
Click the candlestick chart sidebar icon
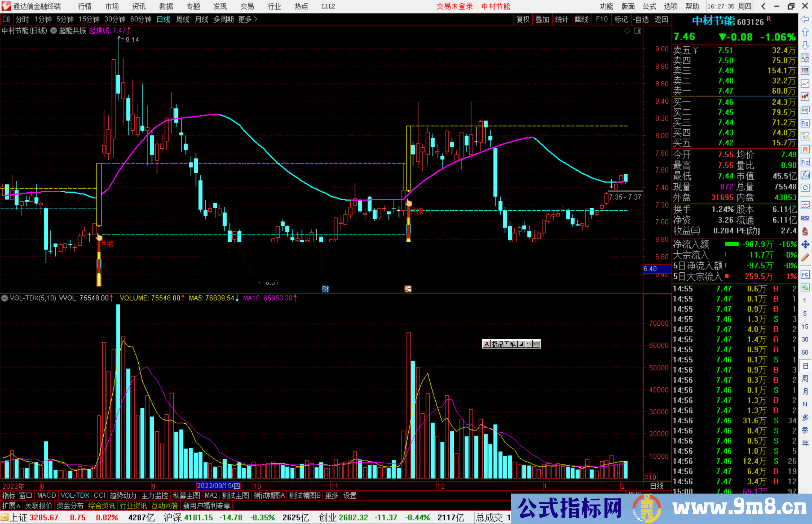805,97
